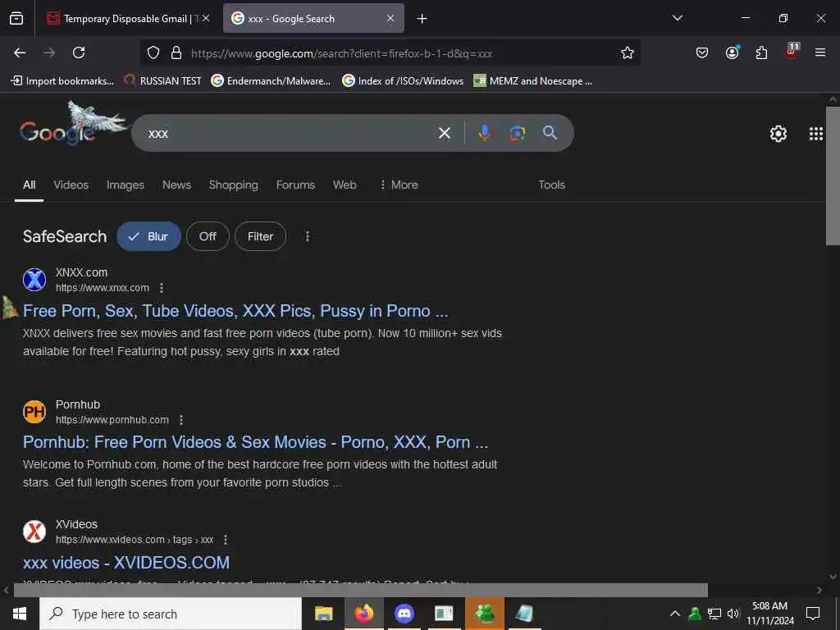Open the RUSSIAN TEST bookmark
Image resolution: width=840 pixels, height=630 pixels.
pos(162,81)
